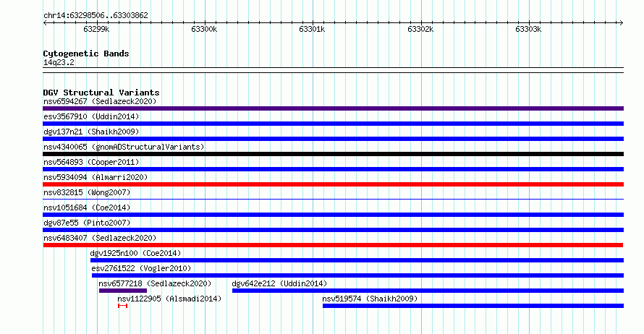Viewport: 644px width, 334px height.
Task: Select the blue bar under dgv642e212
Action: click(428, 291)
